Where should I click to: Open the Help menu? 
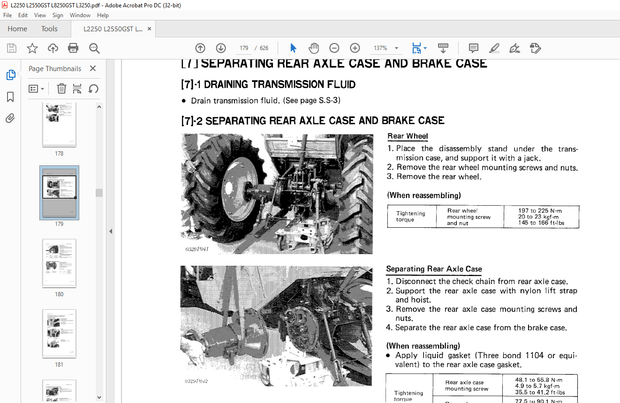click(x=103, y=15)
